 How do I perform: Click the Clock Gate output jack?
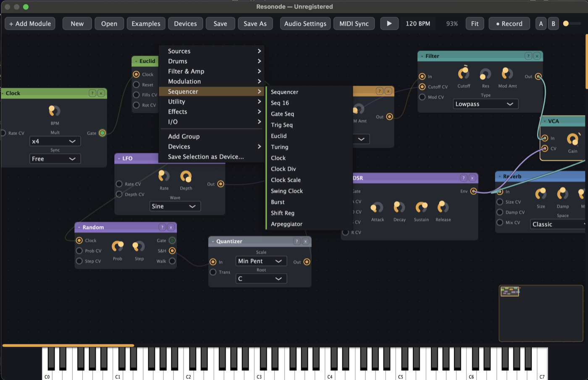click(x=102, y=133)
